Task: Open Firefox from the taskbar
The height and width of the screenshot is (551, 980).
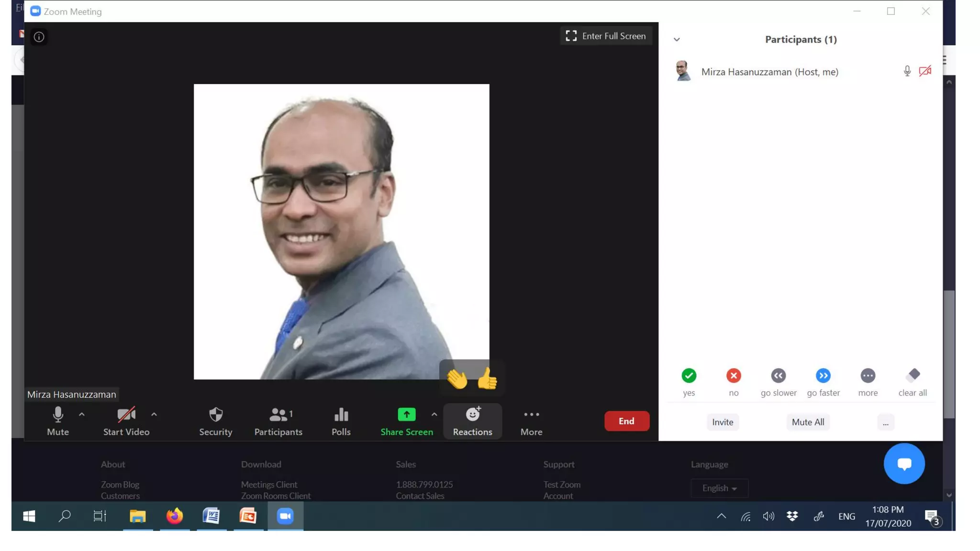Action: [175, 516]
